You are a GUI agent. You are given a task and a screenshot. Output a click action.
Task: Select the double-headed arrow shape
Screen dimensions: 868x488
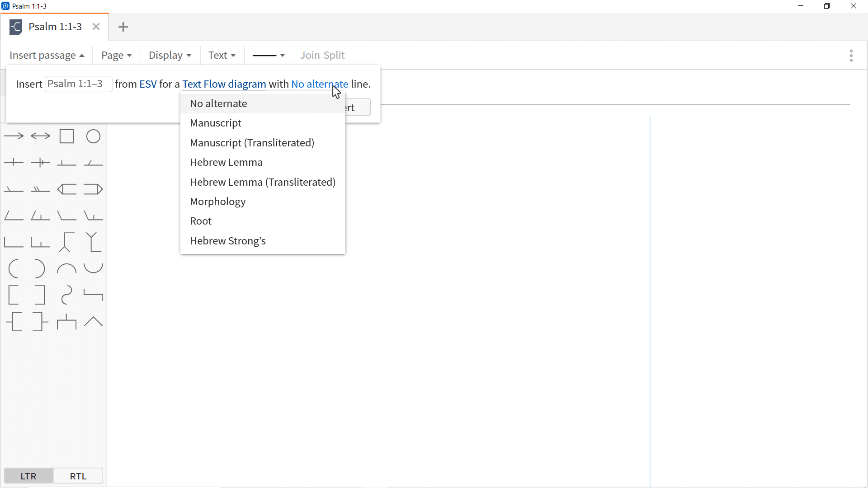coord(40,136)
